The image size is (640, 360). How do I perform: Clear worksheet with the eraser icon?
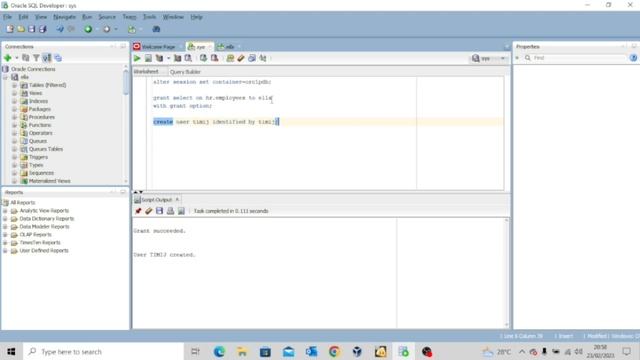[241, 58]
